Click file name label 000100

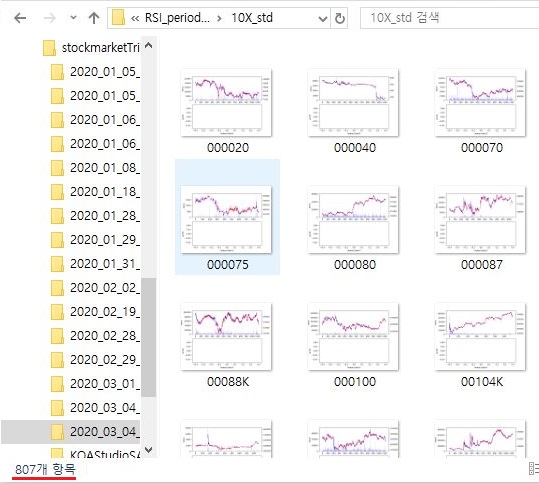point(355,382)
